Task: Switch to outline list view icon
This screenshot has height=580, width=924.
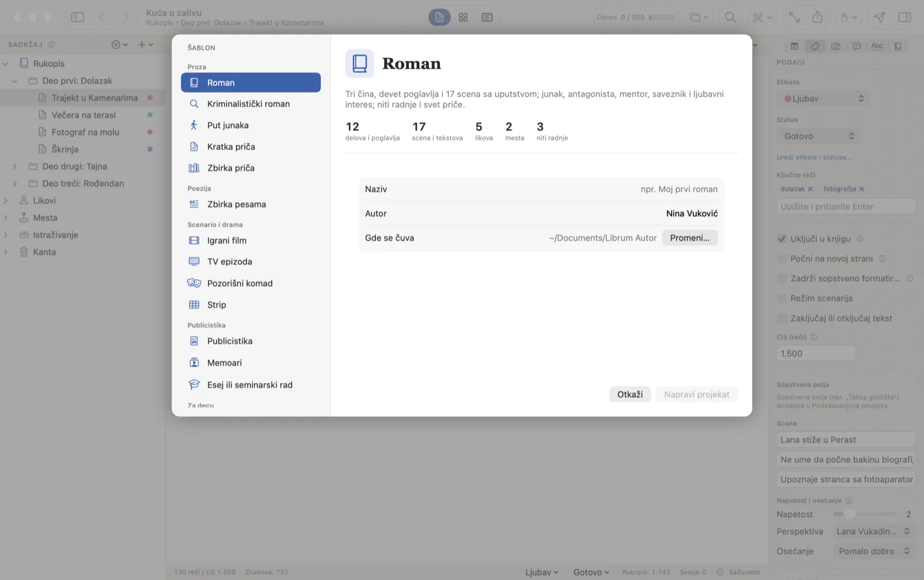Action: coord(487,17)
